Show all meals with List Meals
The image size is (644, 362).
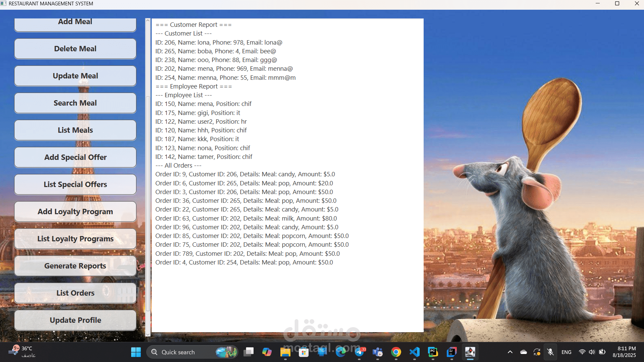point(75,130)
